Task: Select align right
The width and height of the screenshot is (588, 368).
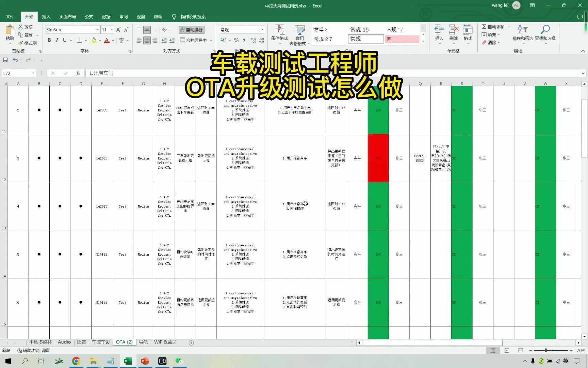Action: (x=155, y=41)
